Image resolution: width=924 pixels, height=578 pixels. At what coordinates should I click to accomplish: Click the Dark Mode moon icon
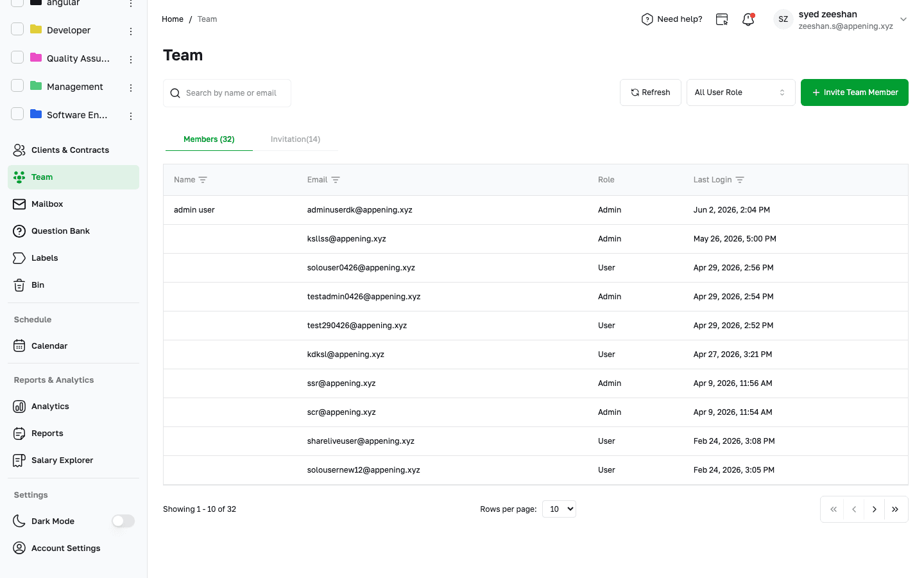(x=19, y=521)
